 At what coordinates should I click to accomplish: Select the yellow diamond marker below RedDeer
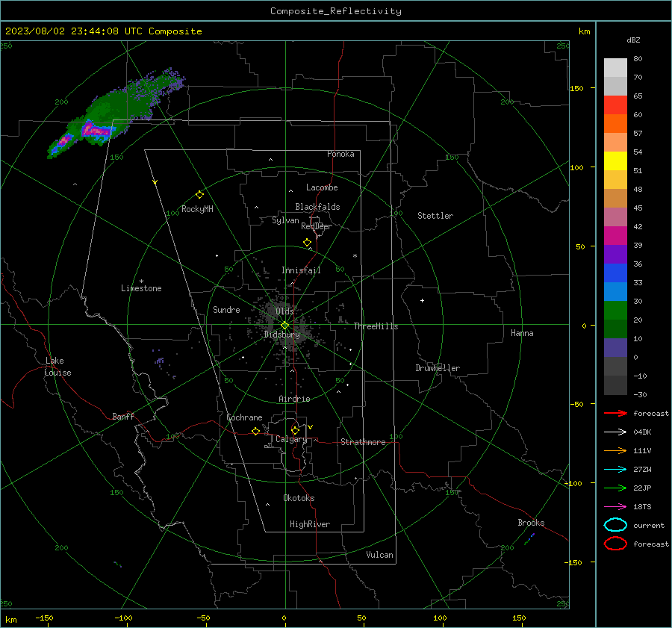coord(308,243)
